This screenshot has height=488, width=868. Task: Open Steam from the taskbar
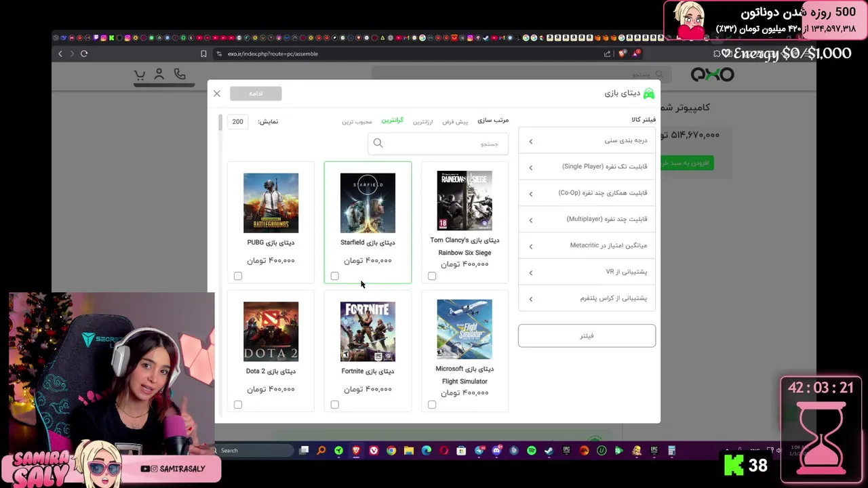tap(548, 451)
